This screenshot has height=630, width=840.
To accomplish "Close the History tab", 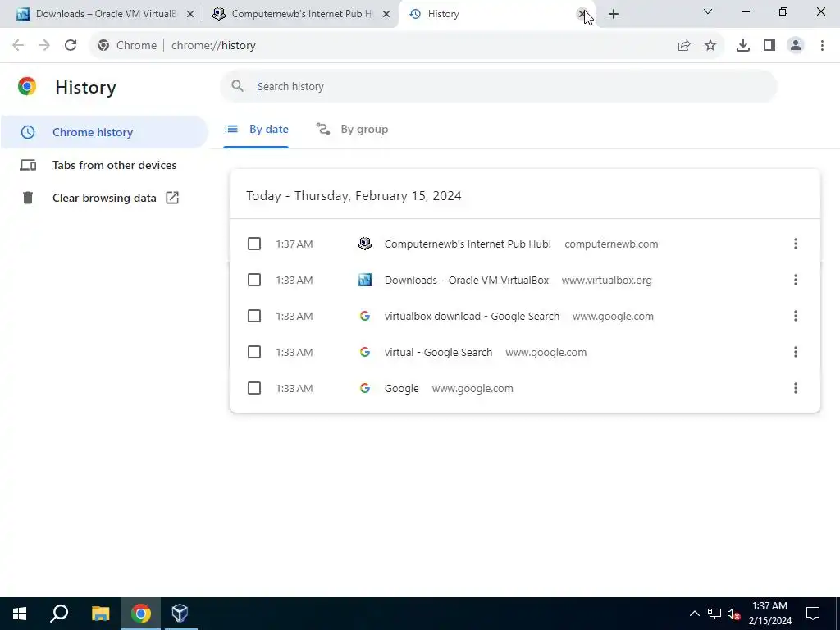I will pos(582,14).
